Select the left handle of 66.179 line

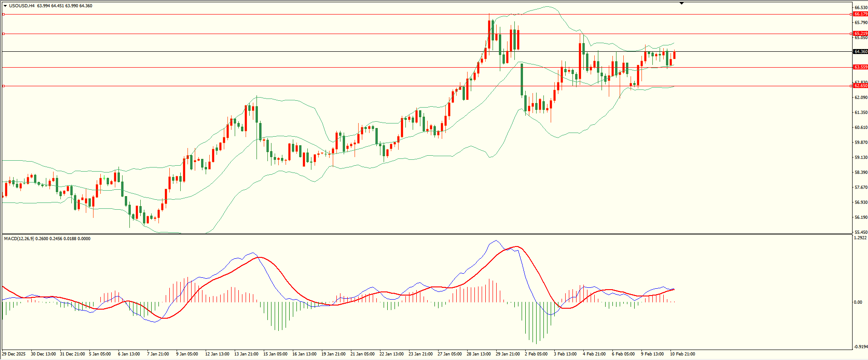click(4, 15)
